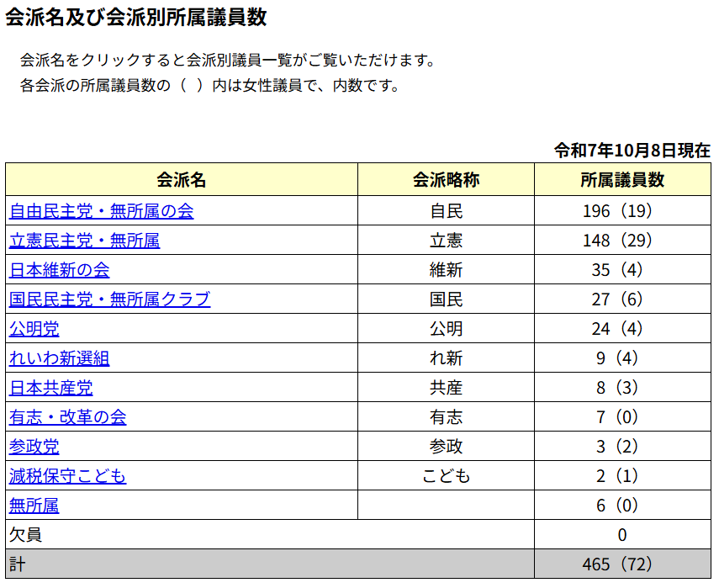Open the れいわ新選組 link
Viewport: 719px width, 588px height.
point(59,358)
